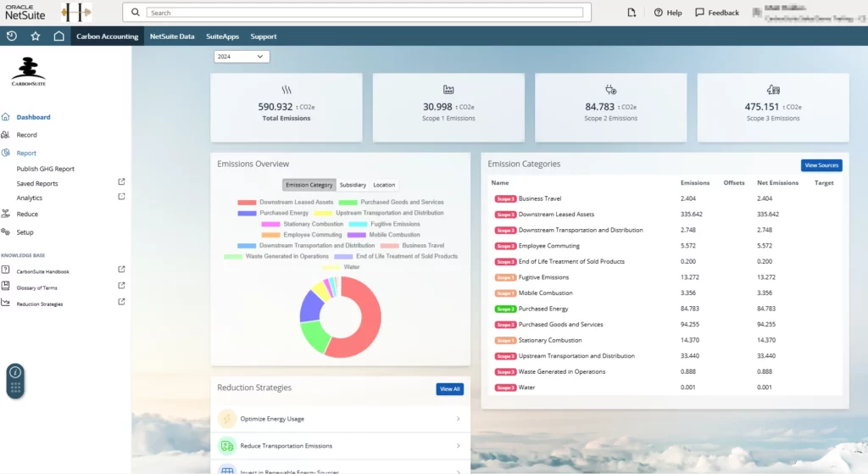
Task: Go to the Home icon
Action: [x=58, y=36]
